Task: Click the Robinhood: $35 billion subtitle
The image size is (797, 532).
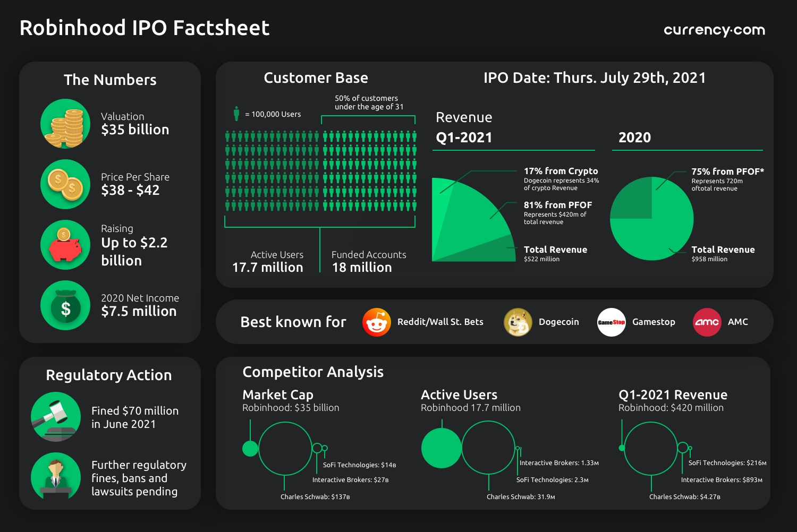Action: click(x=291, y=408)
